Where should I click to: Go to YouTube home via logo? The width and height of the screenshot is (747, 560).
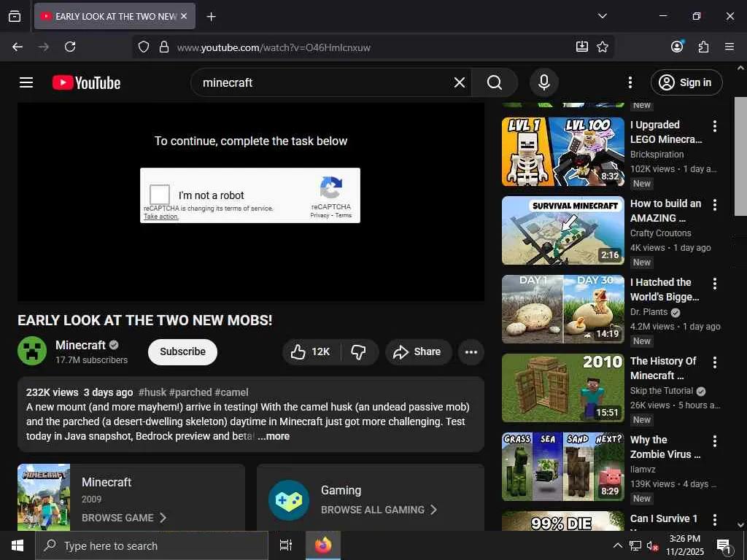(x=86, y=82)
